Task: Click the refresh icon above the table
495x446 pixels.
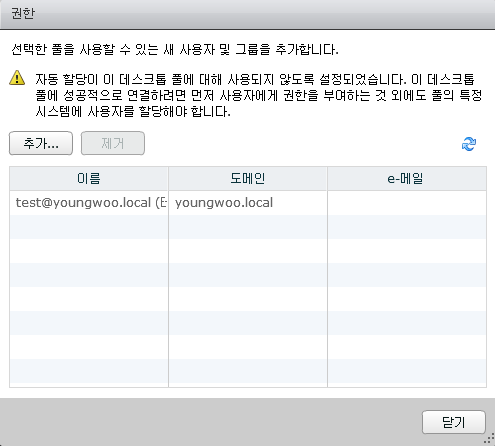Action: tap(469, 144)
